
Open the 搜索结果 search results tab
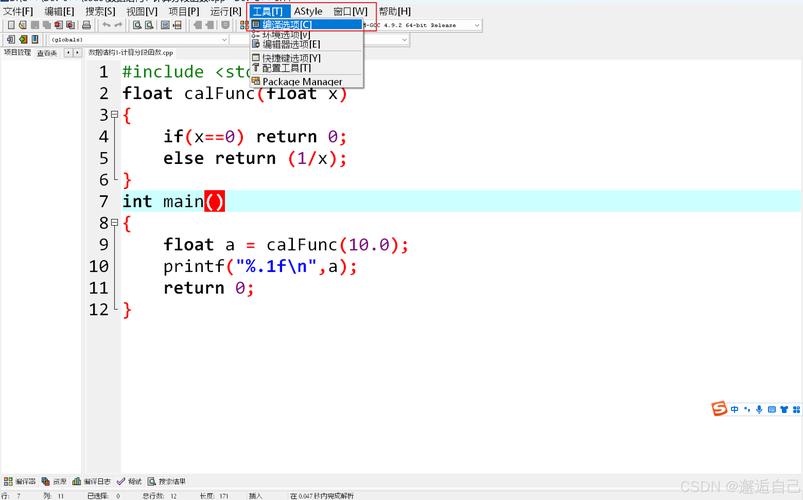coord(166,481)
